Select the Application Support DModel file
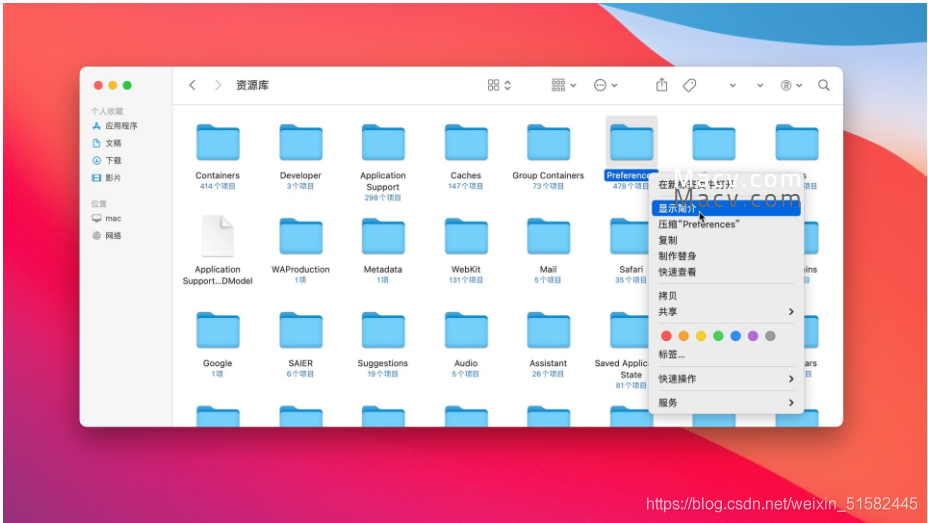 [218, 236]
